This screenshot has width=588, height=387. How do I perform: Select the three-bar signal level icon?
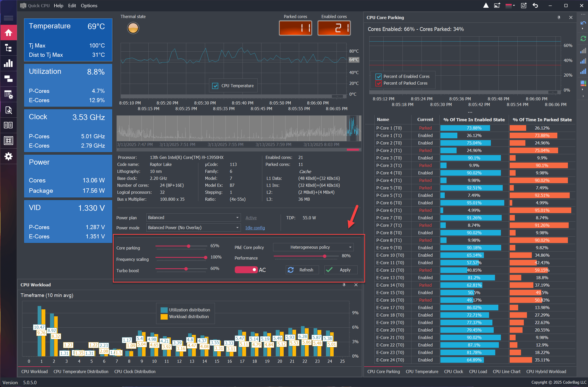pos(583,61)
